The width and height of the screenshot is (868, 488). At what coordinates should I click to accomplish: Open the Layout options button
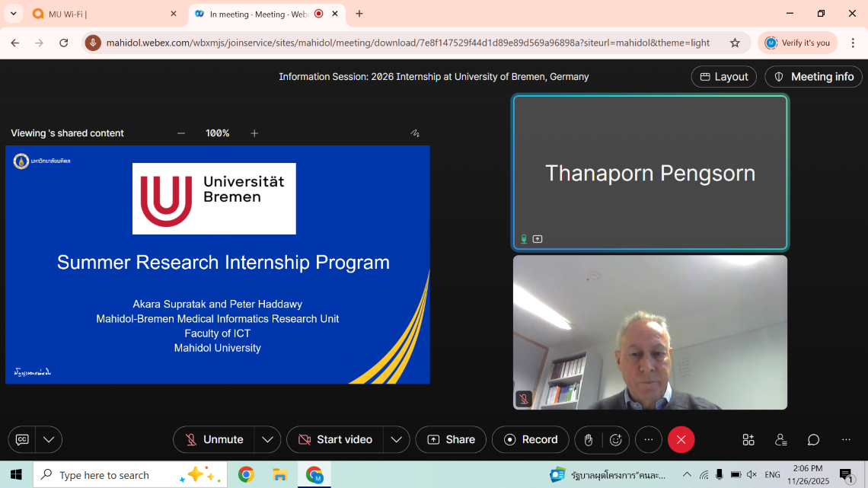point(723,77)
